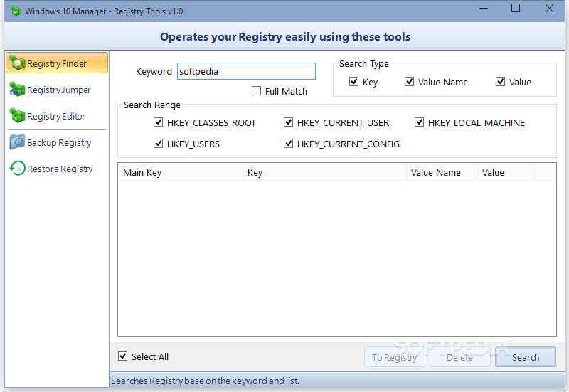Toggle the HKEY_LOCAL_MACHINE checkbox
This screenshot has height=392, width=569.
[x=419, y=122]
